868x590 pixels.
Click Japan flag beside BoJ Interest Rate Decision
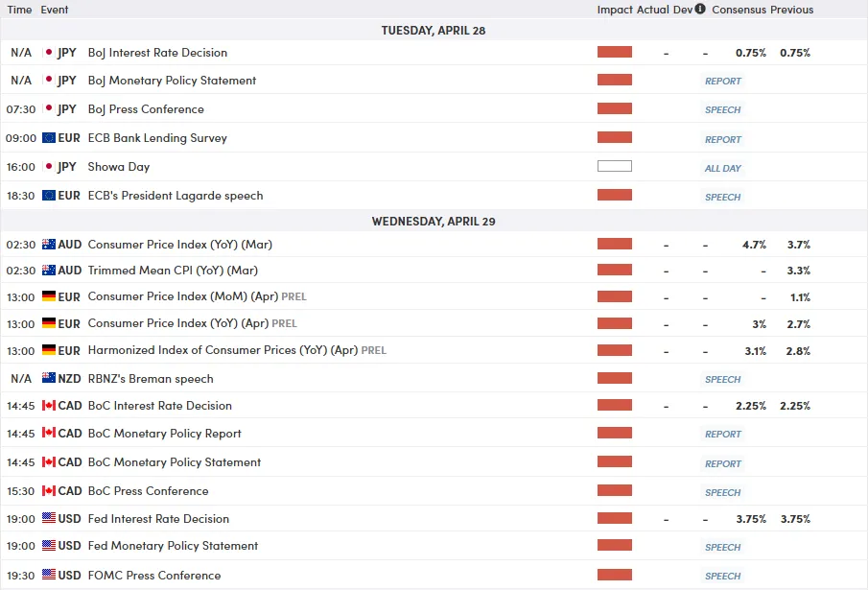[49, 52]
